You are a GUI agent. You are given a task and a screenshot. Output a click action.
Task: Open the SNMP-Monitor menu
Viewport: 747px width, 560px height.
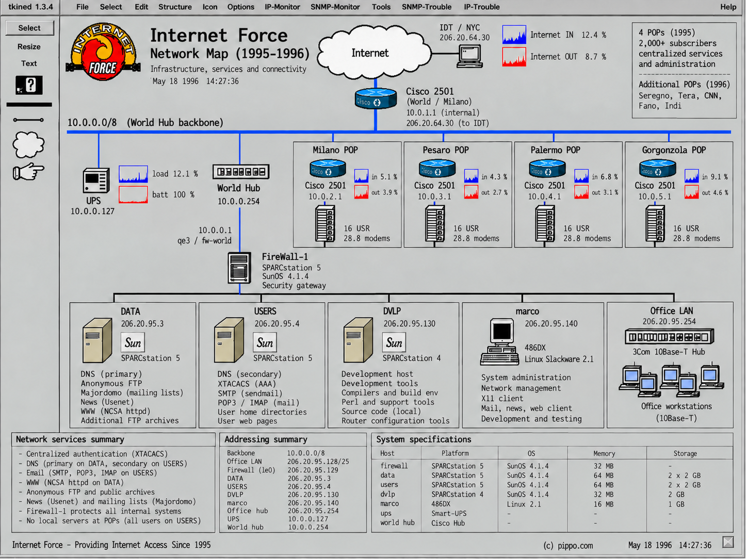pos(335,7)
